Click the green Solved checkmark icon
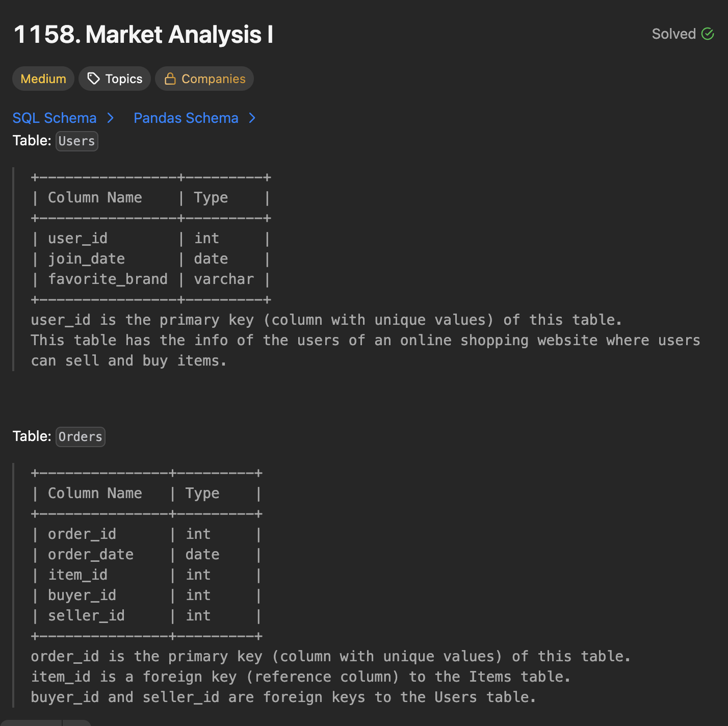 click(708, 34)
